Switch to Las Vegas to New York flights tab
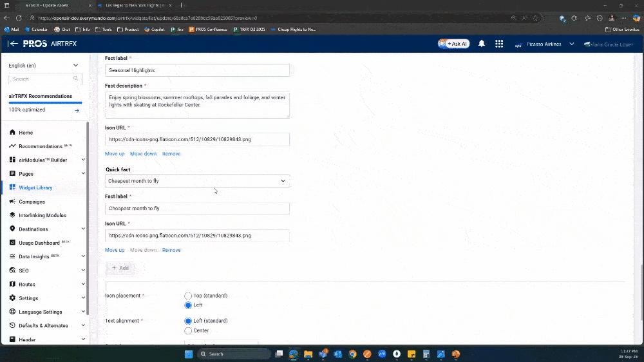Viewport: 644px width, 362px height. 135,5
